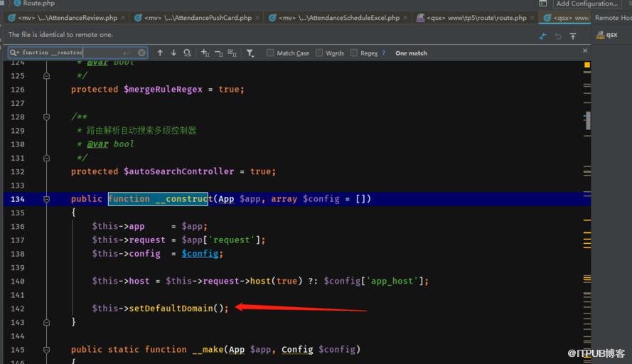Switch to AttendancePushCard.php tab
Viewport: 632px width, 364px height.
tap(198, 18)
